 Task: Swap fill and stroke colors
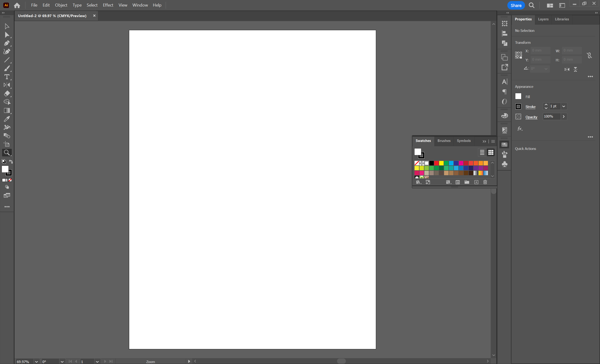coord(11,162)
